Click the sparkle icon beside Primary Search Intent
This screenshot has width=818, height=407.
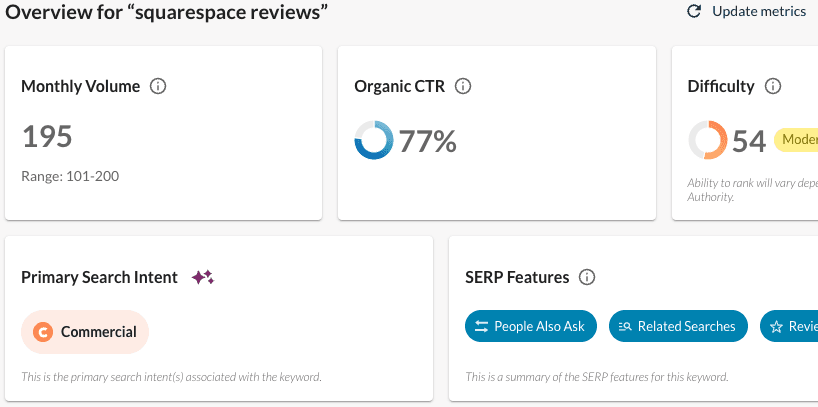point(203,277)
